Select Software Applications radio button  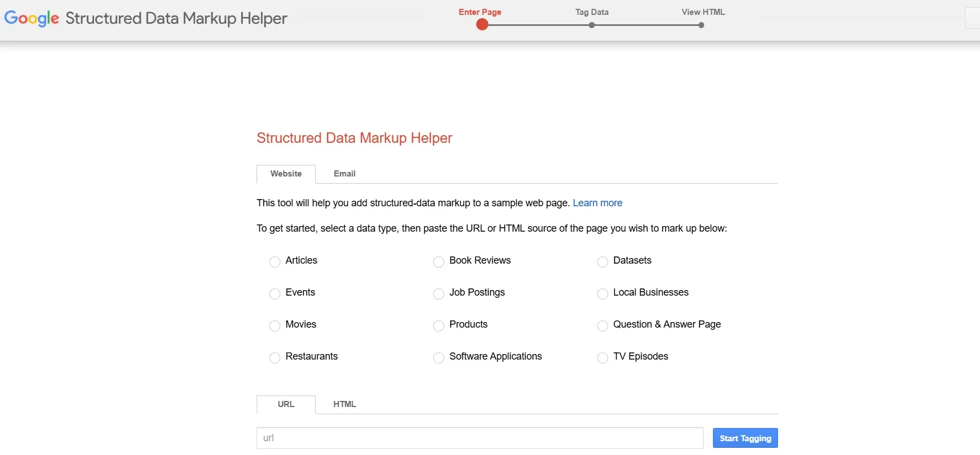click(439, 358)
